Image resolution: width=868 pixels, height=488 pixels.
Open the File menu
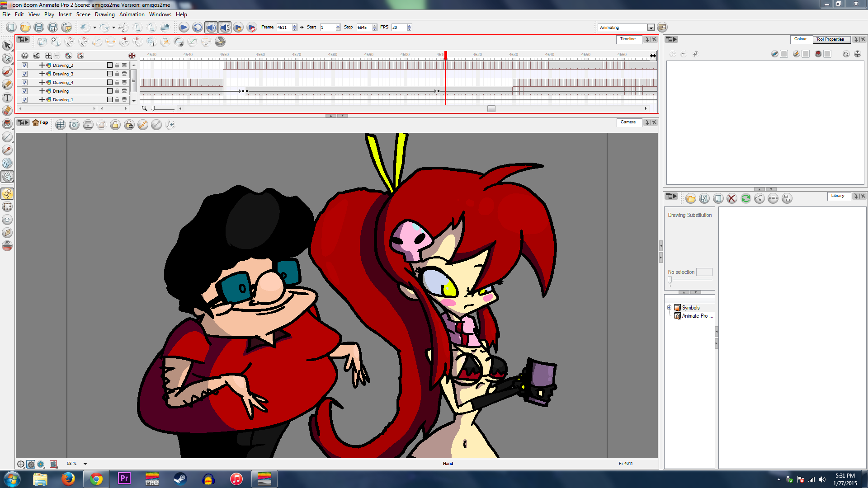click(x=6, y=14)
